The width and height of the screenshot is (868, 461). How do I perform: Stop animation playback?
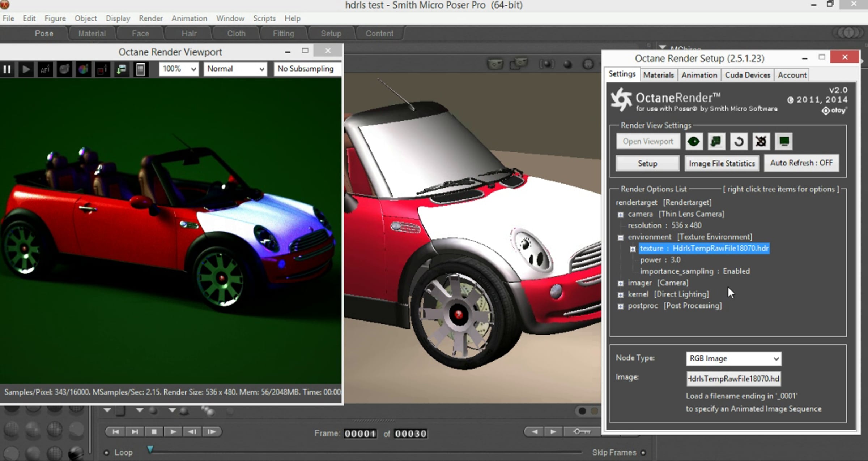click(x=154, y=432)
